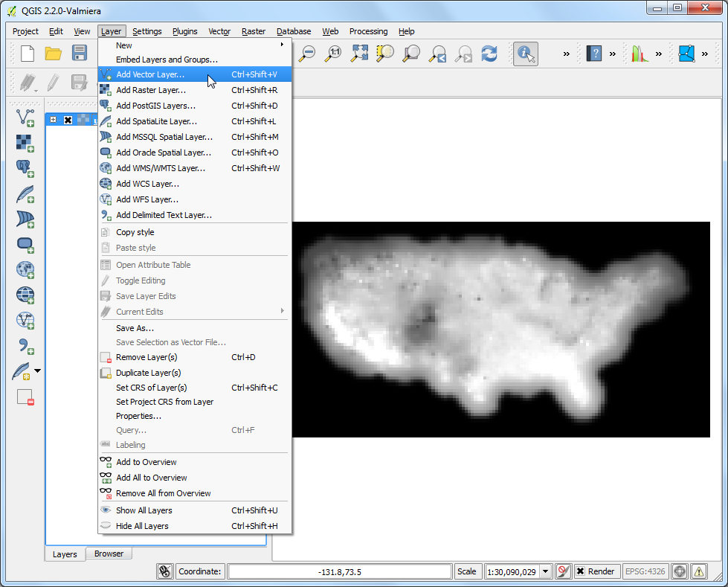The image size is (728, 587).
Task: Open the Scale dropdown arrow
Action: click(x=546, y=571)
